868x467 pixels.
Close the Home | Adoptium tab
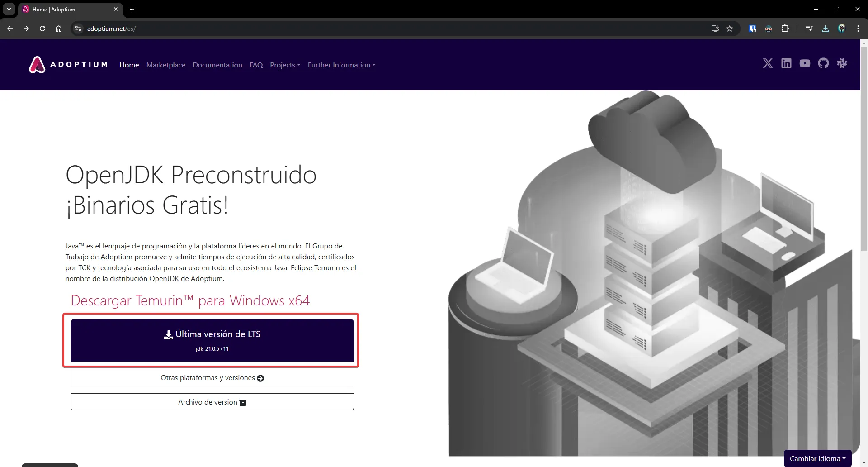116,9
